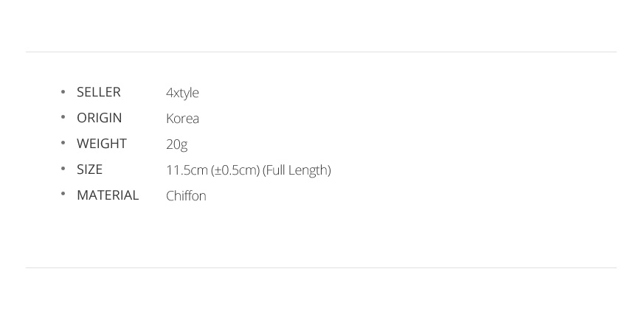Viewport: 644px width, 322px height.
Task: Click the bullet before ORIGIN
Action: click(63, 117)
